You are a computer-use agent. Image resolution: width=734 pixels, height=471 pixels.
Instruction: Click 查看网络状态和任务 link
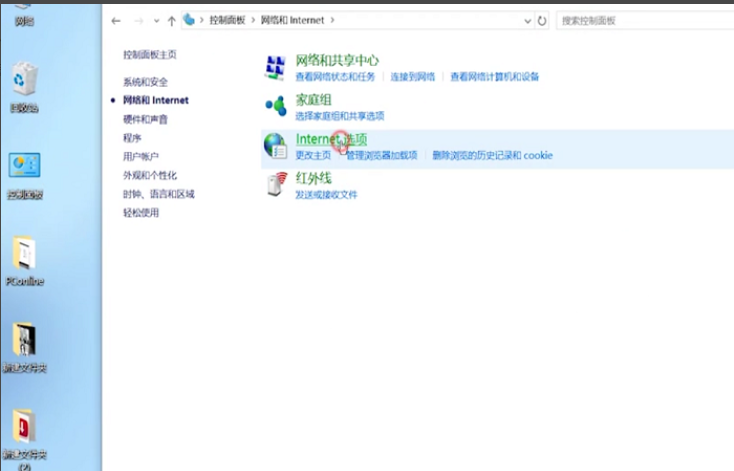point(335,77)
